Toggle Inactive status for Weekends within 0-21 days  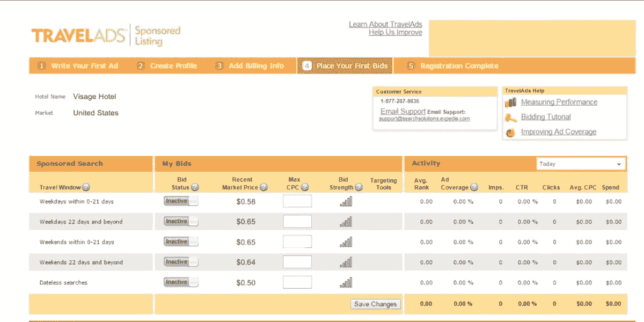click(x=181, y=241)
